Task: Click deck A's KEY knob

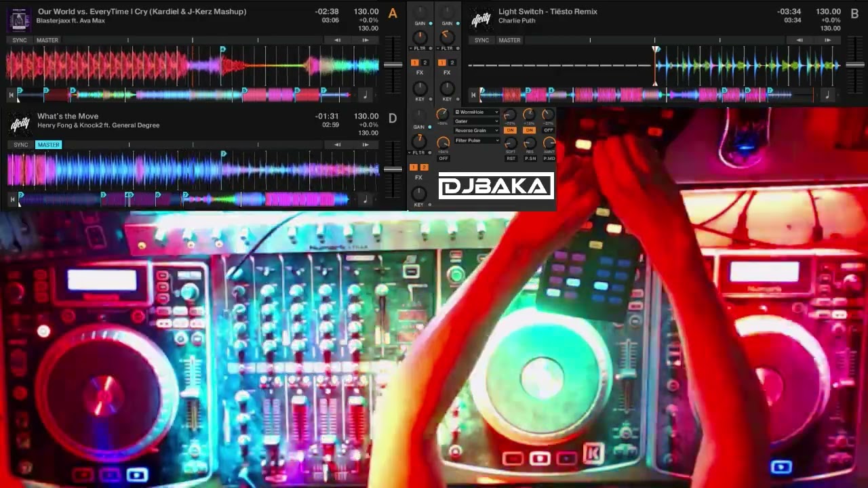Action: pyautogui.click(x=420, y=87)
